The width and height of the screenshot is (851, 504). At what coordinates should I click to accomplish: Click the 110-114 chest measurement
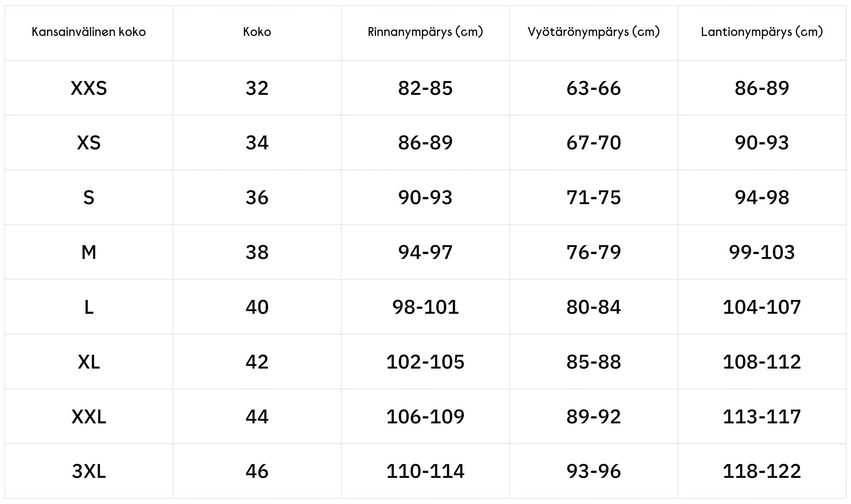point(425,471)
